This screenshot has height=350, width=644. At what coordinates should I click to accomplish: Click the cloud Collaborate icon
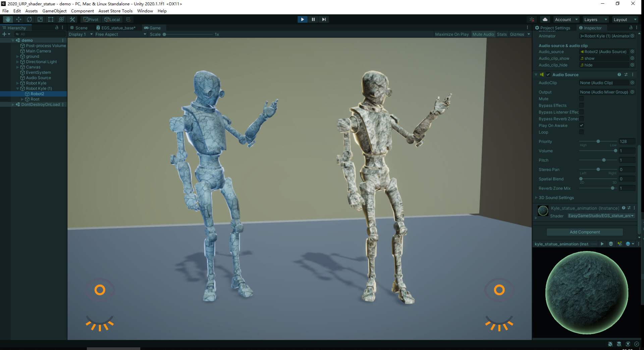(545, 19)
